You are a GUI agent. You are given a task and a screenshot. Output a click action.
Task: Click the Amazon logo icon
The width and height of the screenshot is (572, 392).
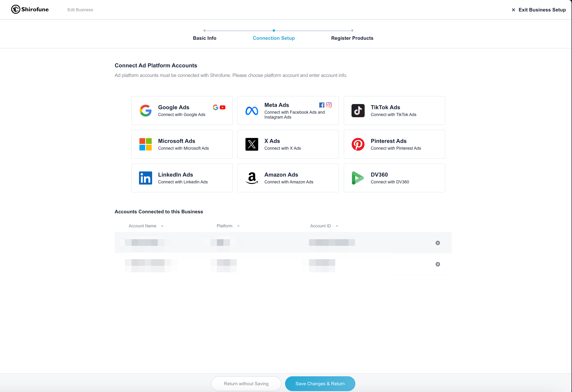(252, 178)
